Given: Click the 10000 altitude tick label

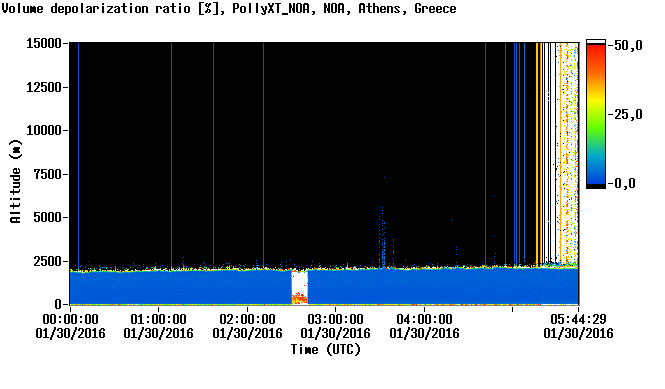Looking at the screenshot, I should point(44,131).
